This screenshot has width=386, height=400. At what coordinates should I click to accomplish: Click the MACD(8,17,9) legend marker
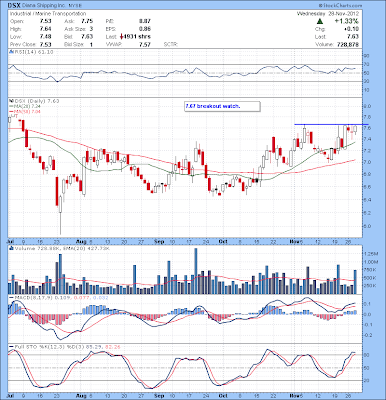(11, 297)
